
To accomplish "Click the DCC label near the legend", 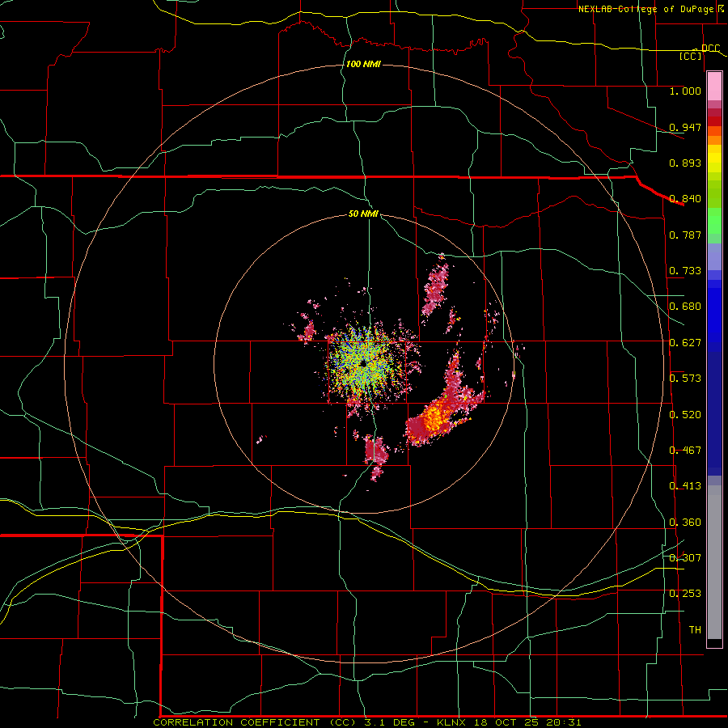I will [x=710, y=49].
